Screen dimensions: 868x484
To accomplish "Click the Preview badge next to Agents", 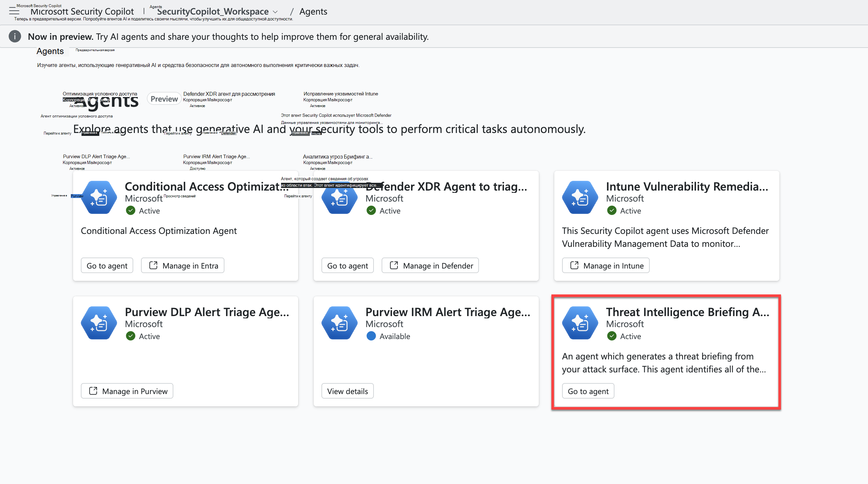I will tap(164, 99).
